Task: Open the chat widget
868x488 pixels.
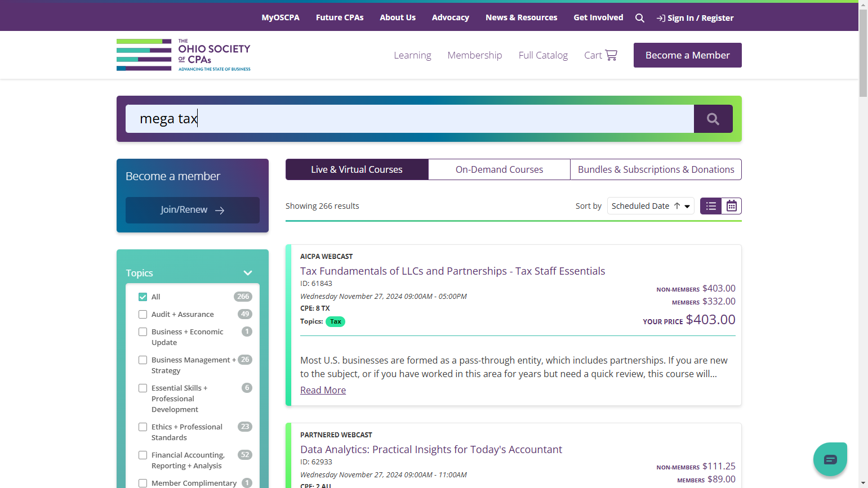Action: pyautogui.click(x=830, y=459)
